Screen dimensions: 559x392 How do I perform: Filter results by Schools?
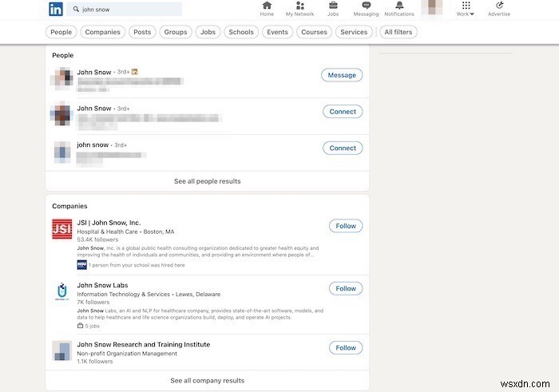(x=241, y=32)
